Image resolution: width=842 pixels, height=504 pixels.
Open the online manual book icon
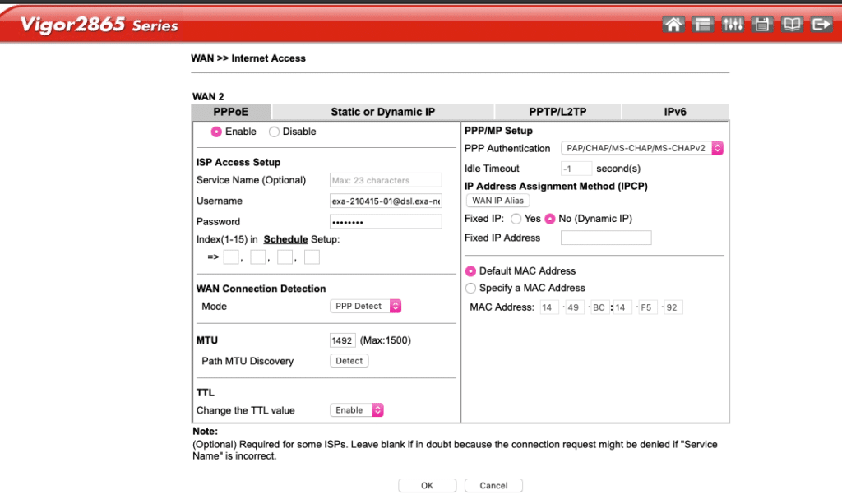[x=791, y=25]
